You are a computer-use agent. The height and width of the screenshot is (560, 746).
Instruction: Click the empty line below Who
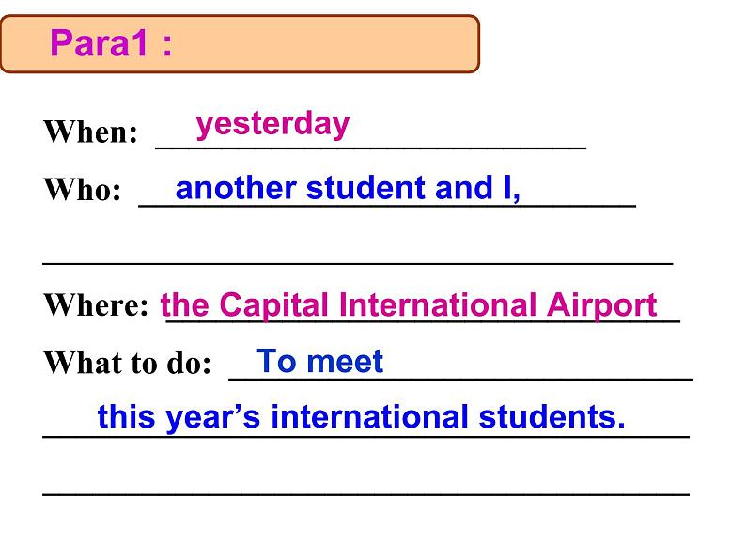(x=358, y=263)
